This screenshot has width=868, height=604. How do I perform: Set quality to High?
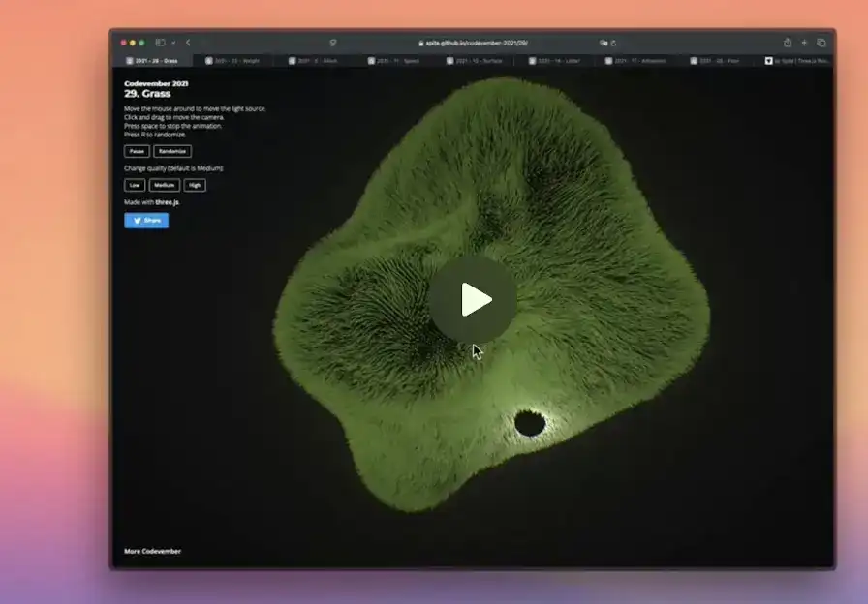[x=195, y=185]
